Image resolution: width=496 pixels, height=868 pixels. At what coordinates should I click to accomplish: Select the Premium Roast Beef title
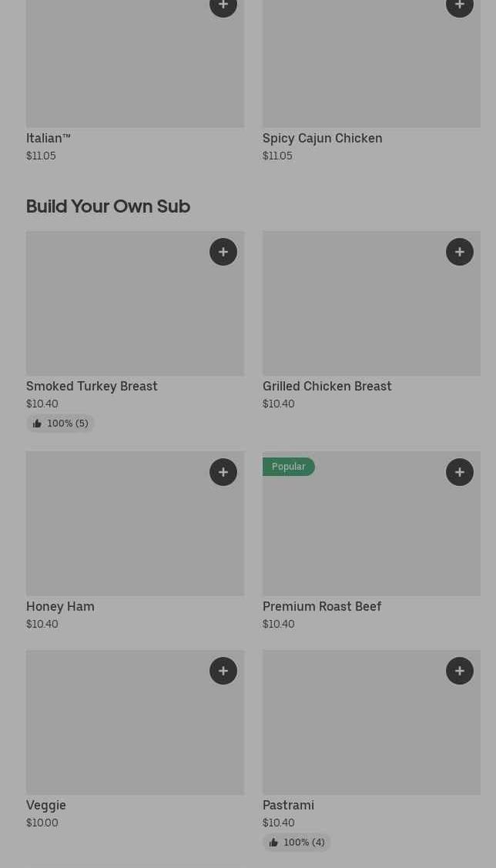[322, 606]
